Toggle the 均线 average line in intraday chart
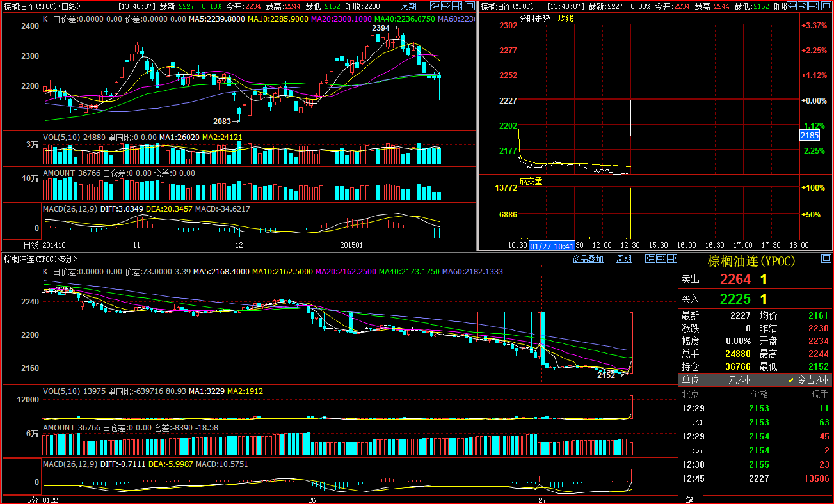 click(x=565, y=19)
